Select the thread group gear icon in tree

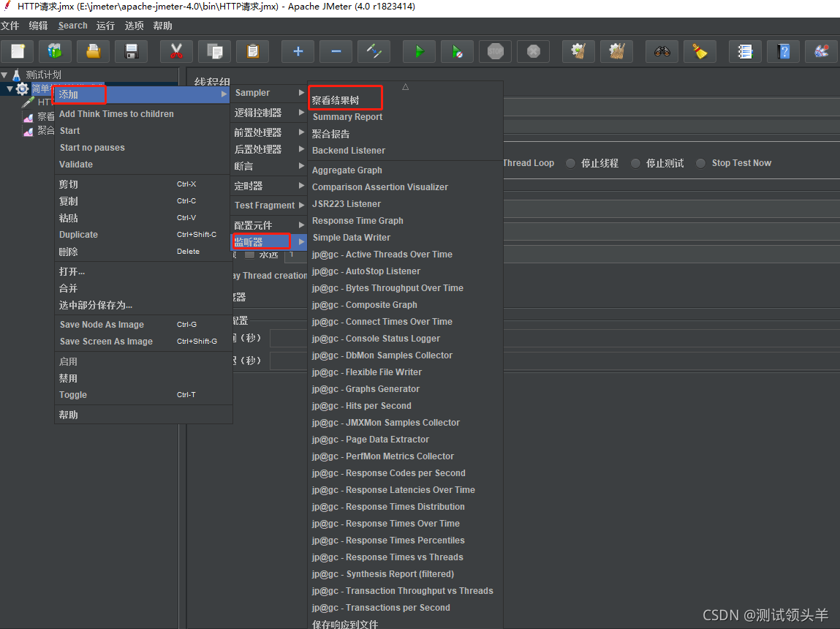tap(23, 89)
